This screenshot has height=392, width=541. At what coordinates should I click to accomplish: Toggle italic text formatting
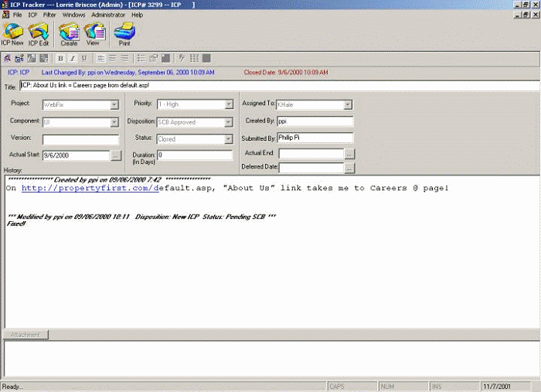pyautogui.click(x=73, y=58)
